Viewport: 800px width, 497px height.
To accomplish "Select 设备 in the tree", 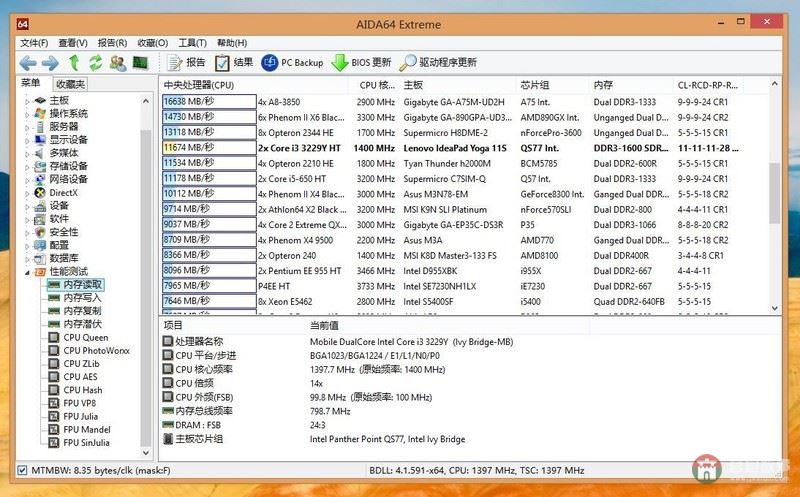I will tap(59, 206).
